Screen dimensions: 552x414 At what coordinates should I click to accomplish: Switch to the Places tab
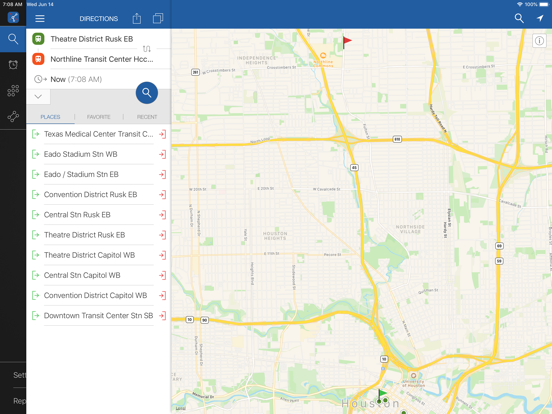click(x=50, y=117)
